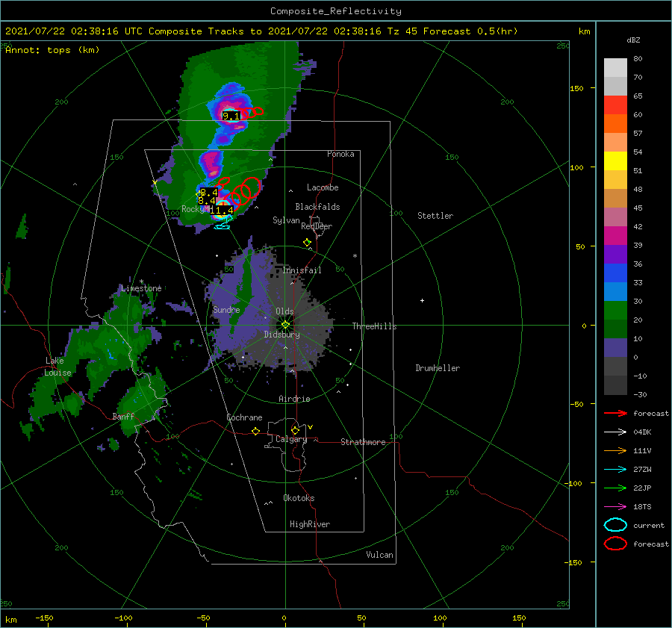Click the Olds city label
This screenshot has width=672, height=628.
pos(284,311)
